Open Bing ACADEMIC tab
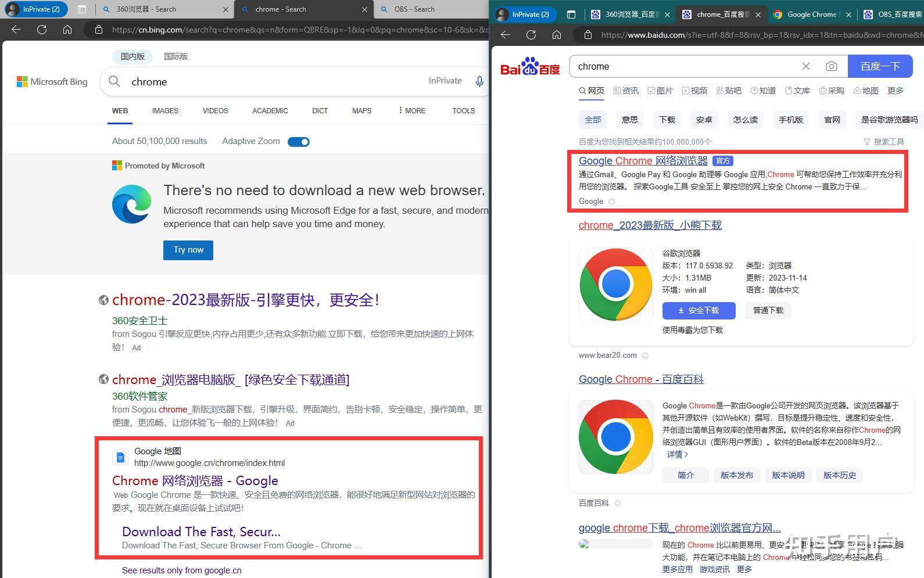 pyautogui.click(x=270, y=110)
